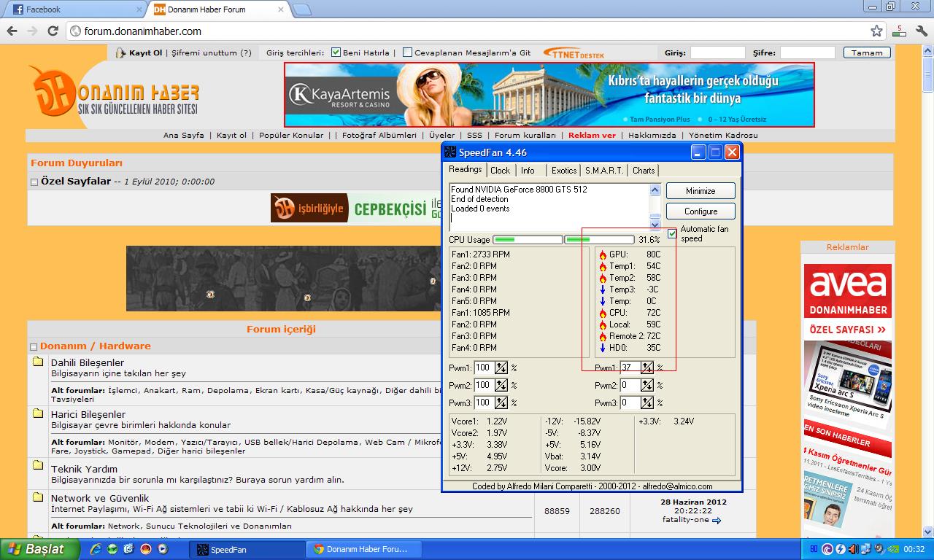Collapse the Donanım / Hardware category
This screenshot has width=934, height=560.
point(34,347)
